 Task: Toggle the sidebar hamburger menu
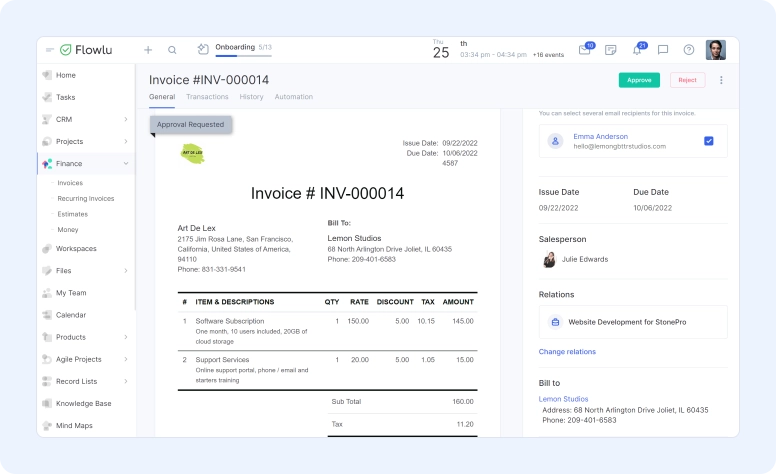(x=50, y=49)
